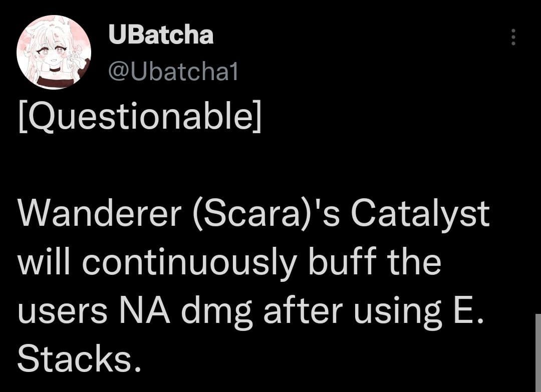Click the word Wanderer in the tweet
The width and height of the screenshot is (541, 392).
coord(100,214)
